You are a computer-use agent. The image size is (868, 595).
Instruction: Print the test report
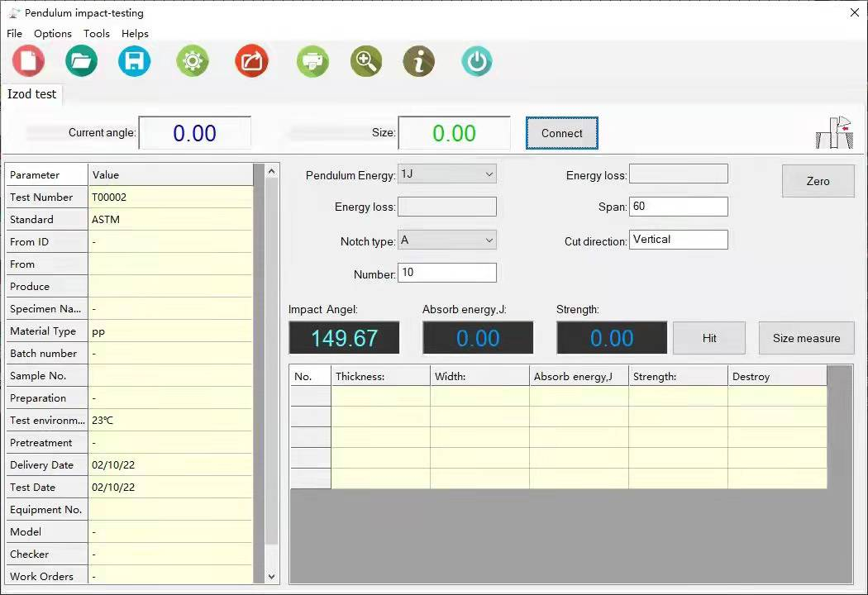click(x=312, y=60)
